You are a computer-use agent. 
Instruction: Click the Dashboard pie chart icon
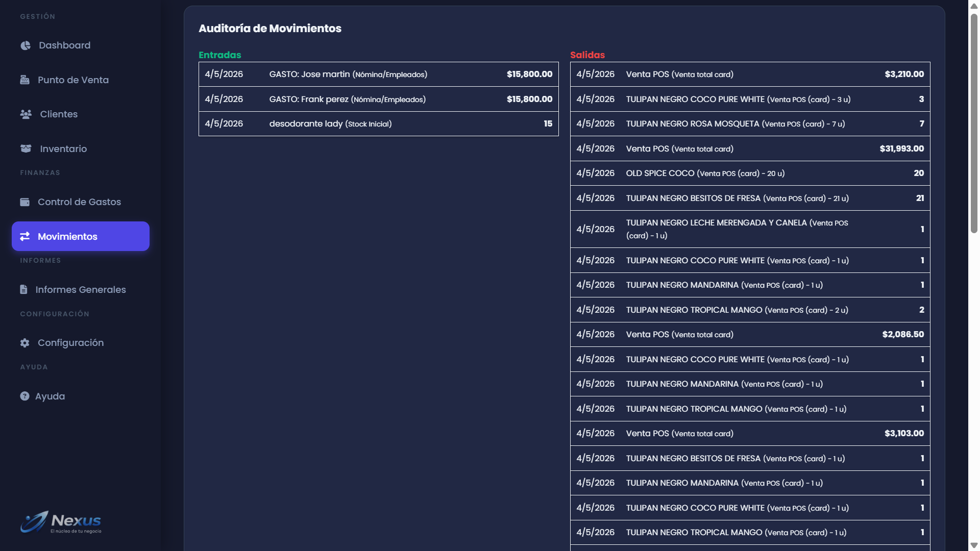click(x=26, y=45)
